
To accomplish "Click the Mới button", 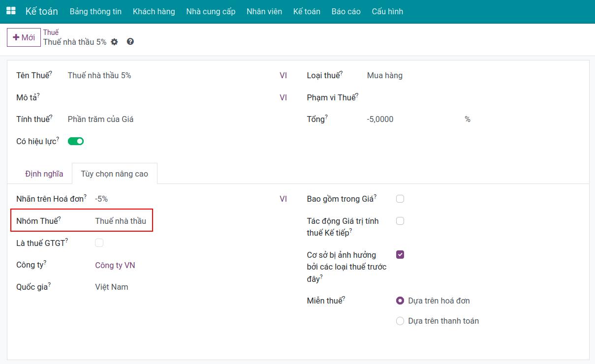I will 24,37.
